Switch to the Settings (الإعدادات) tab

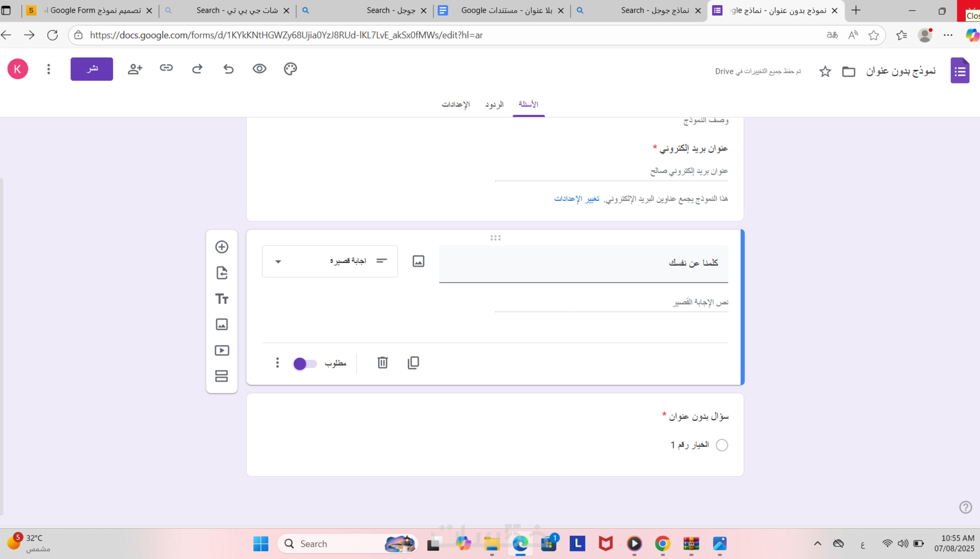(x=455, y=104)
